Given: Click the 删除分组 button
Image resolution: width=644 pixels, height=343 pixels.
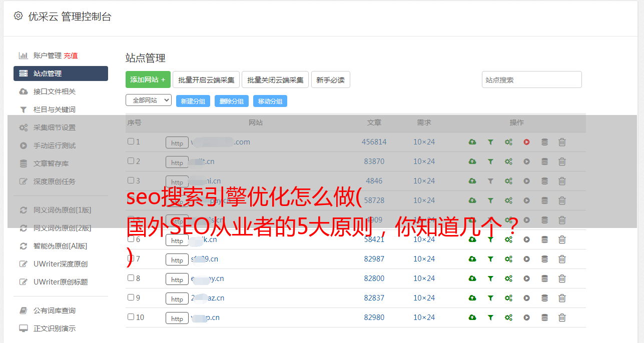Looking at the screenshot, I should point(232,101).
